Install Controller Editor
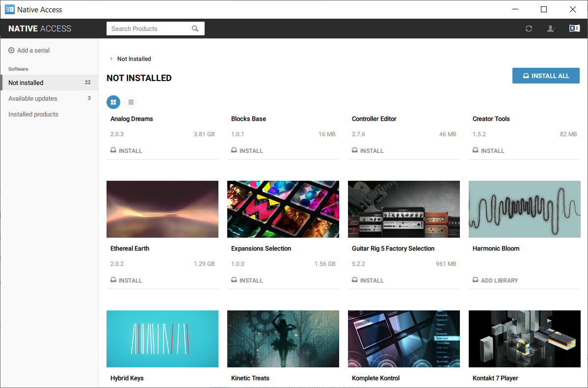588x388 pixels. pyautogui.click(x=368, y=150)
